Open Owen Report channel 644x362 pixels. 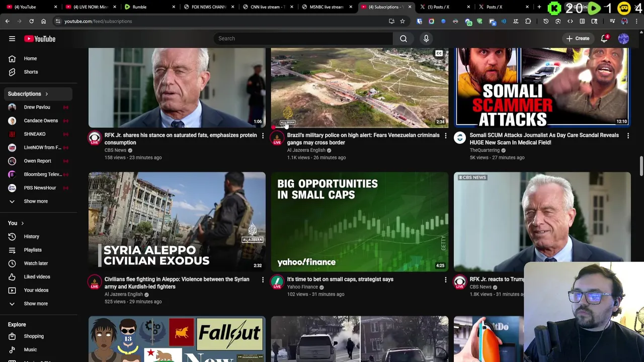click(x=37, y=161)
